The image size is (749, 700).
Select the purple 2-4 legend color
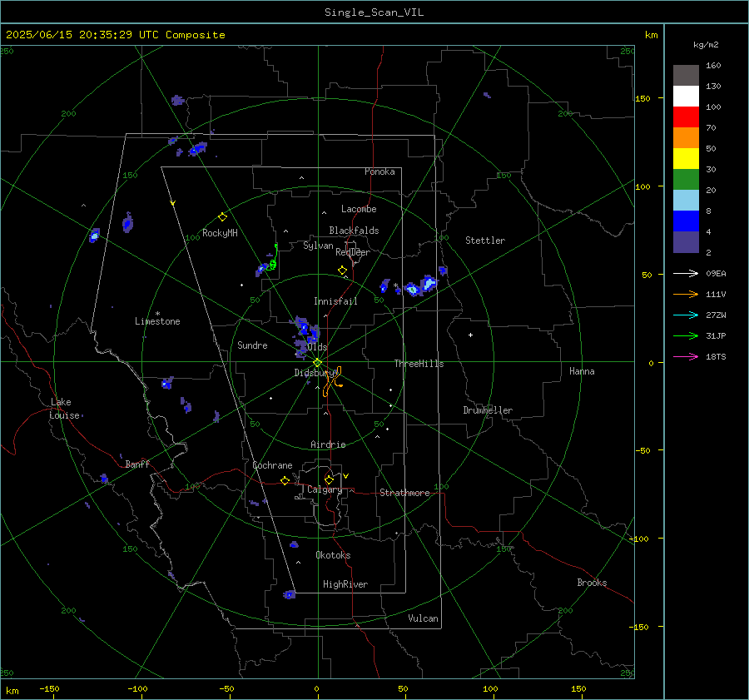[686, 241]
